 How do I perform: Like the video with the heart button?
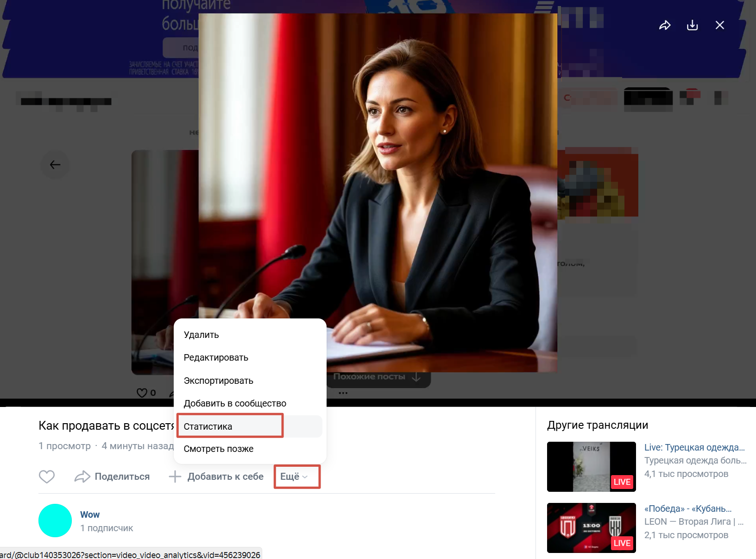[47, 476]
